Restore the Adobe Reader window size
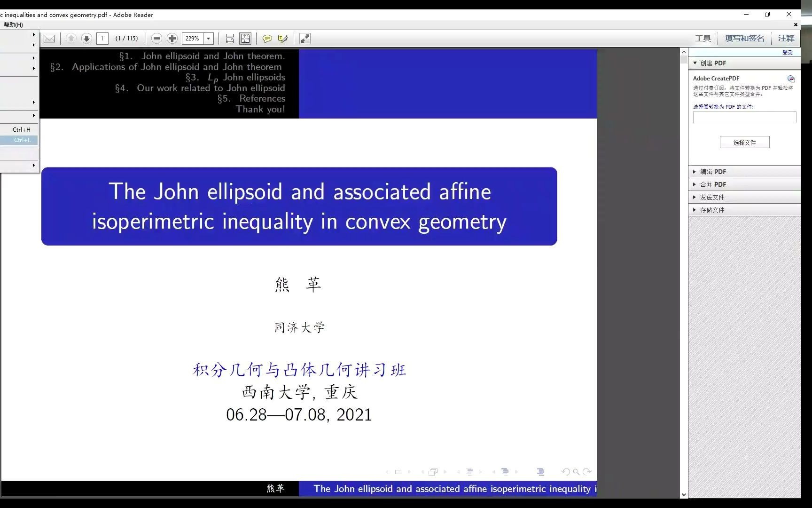812x508 pixels. tap(767, 15)
